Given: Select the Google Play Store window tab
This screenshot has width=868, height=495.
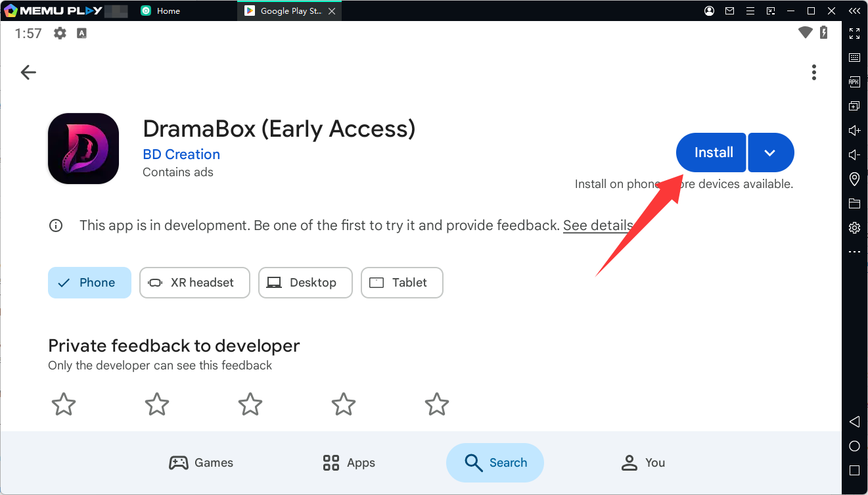Looking at the screenshot, I should coord(289,11).
